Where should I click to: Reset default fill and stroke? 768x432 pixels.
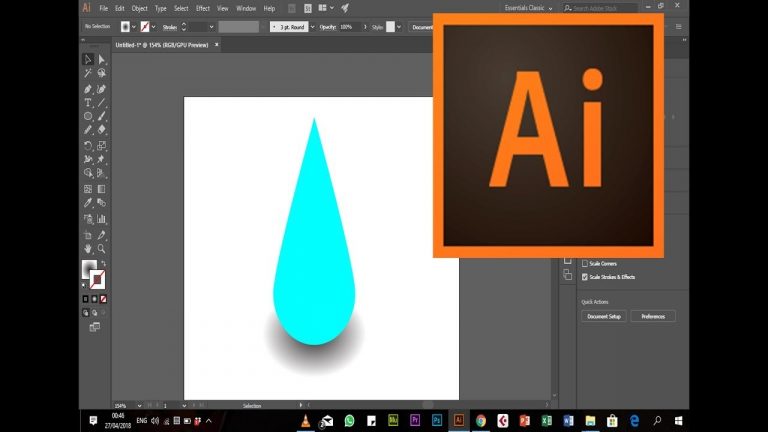click(84, 285)
